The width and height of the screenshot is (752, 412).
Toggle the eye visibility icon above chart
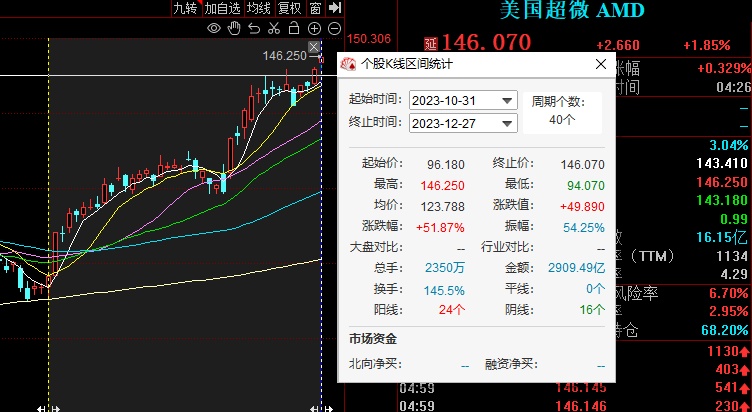(x=214, y=28)
